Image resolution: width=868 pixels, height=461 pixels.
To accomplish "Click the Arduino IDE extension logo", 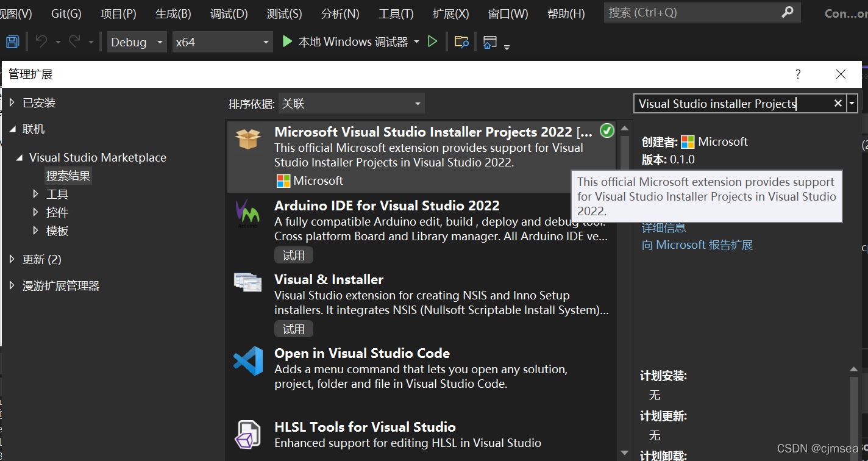I will tap(248, 213).
